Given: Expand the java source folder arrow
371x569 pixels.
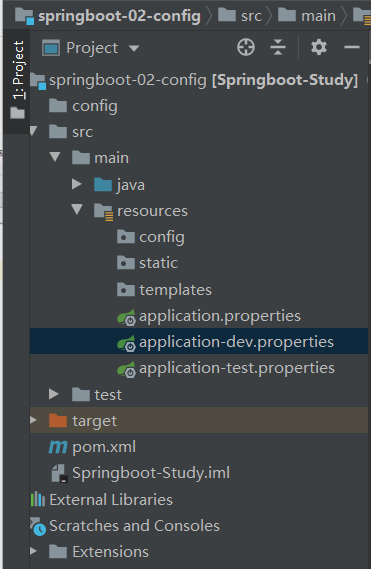Looking at the screenshot, I should (77, 184).
